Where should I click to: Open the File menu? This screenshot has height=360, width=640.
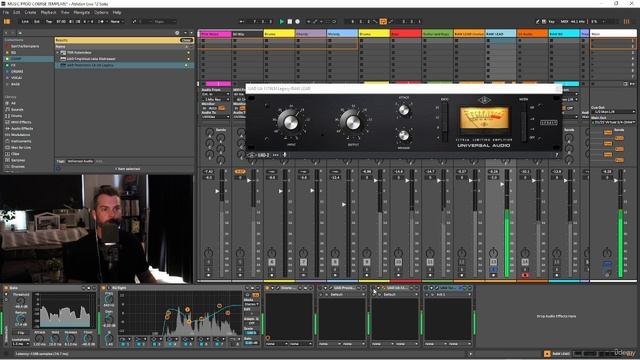(x=6, y=12)
